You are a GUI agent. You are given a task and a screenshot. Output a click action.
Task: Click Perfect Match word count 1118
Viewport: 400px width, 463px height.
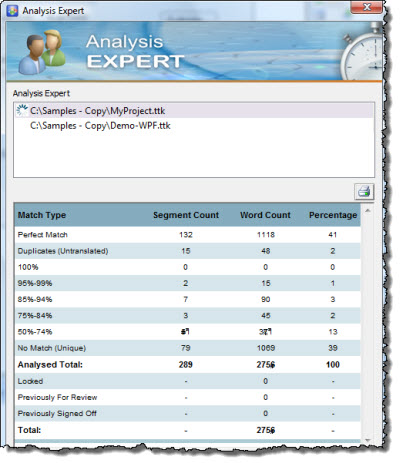(266, 235)
